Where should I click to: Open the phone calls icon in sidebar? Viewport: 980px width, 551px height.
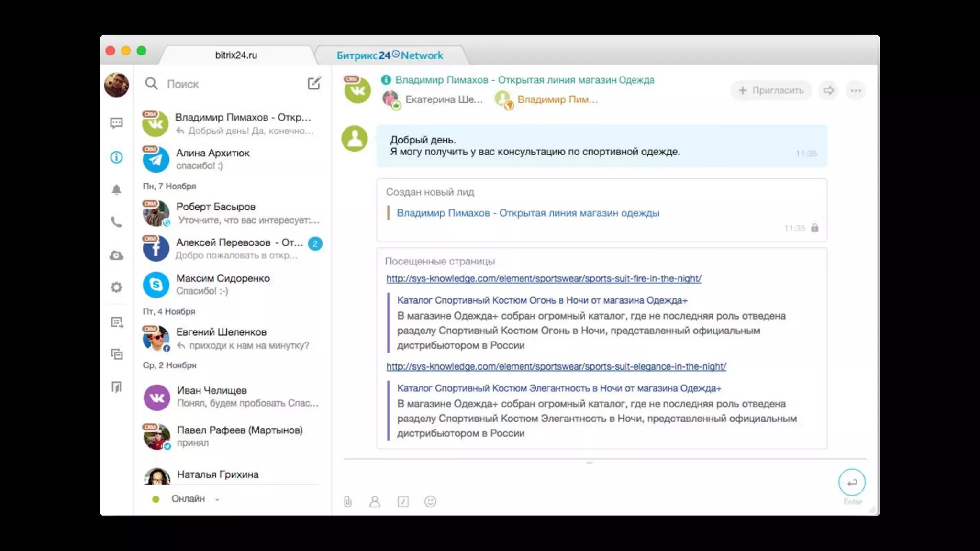[116, 222]
